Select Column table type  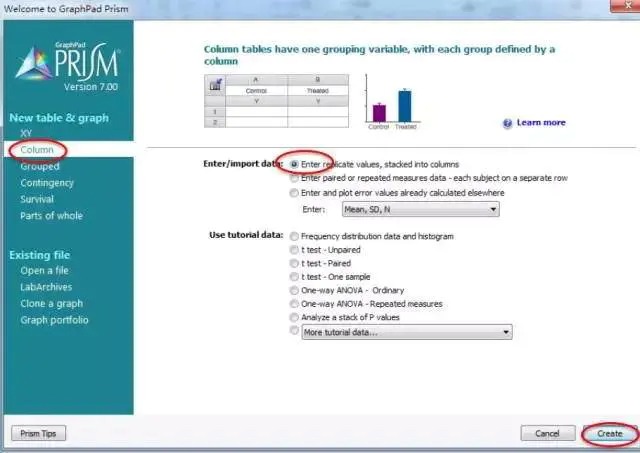(37, 150)
